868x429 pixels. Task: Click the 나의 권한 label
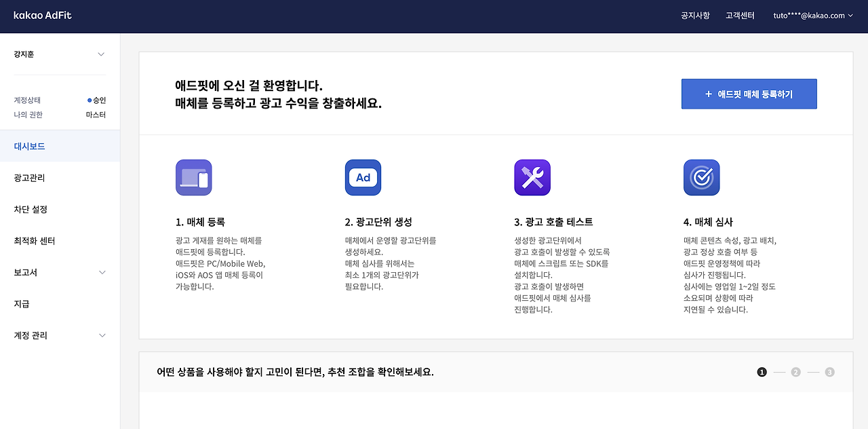tap(28, 115)
